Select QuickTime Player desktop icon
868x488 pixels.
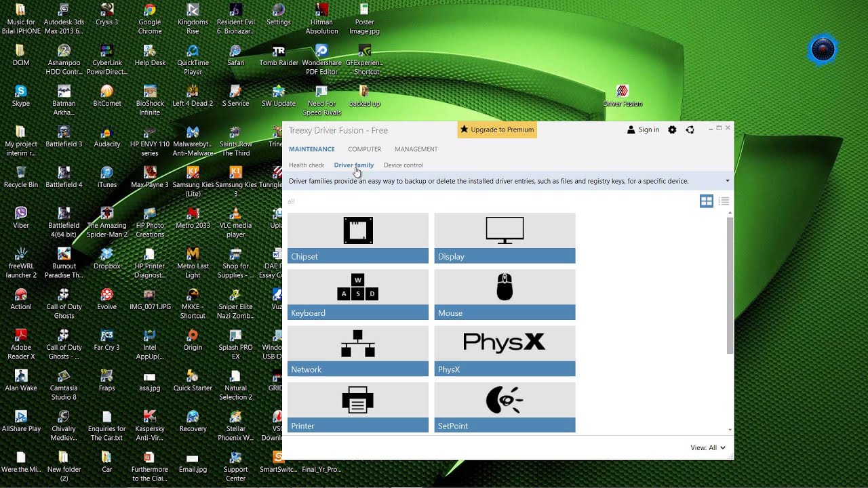[x=193, y=60]
